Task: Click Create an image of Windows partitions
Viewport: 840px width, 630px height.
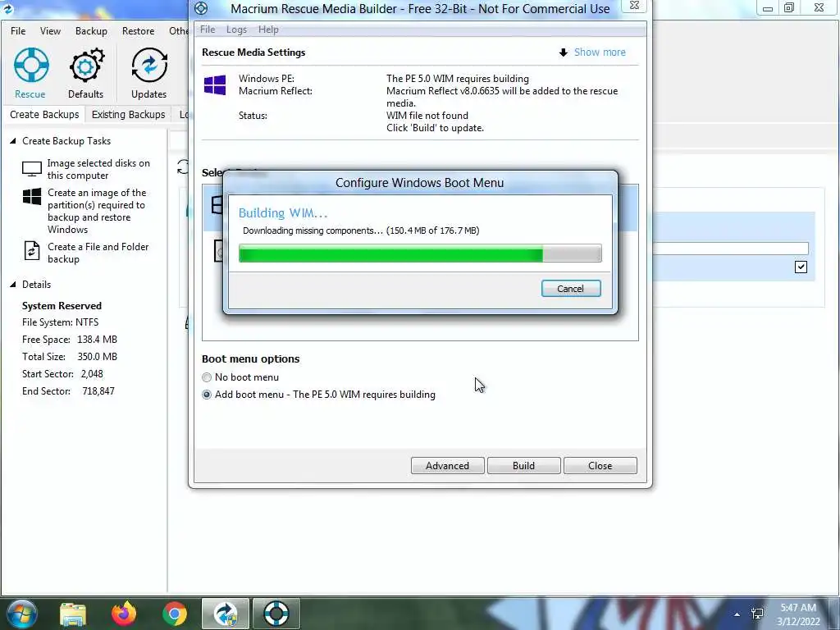Action: tap(97, 211)
